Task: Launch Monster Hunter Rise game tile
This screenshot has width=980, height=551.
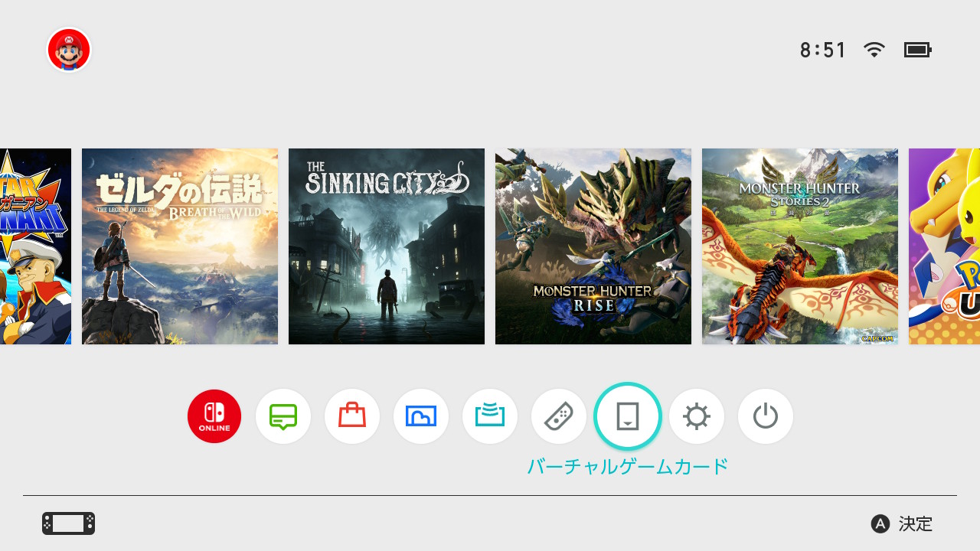Action: click(593, 246)
